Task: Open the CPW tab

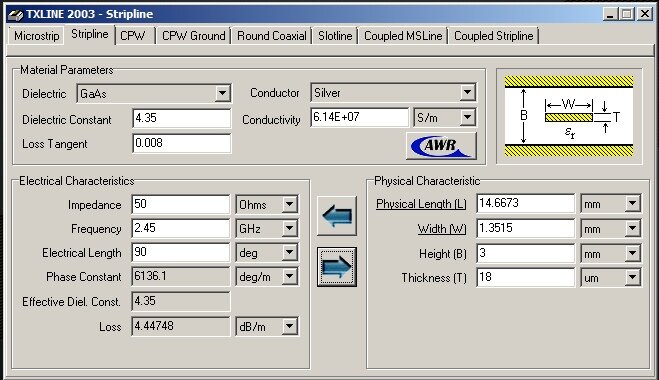Action: point(133,36)
